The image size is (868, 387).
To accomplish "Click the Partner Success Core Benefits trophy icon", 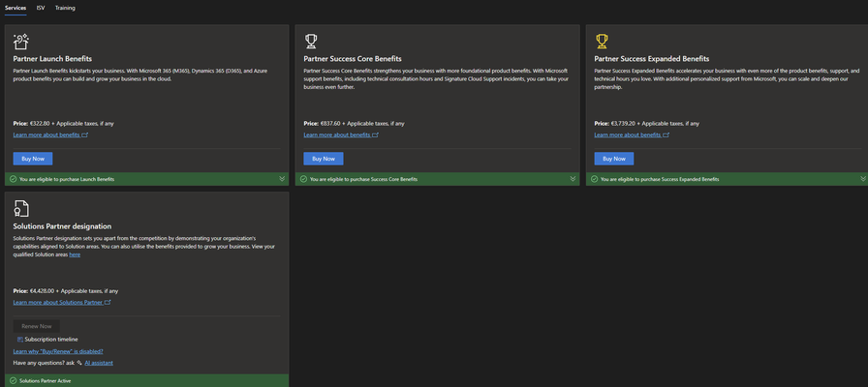I will tap(311, 42).
